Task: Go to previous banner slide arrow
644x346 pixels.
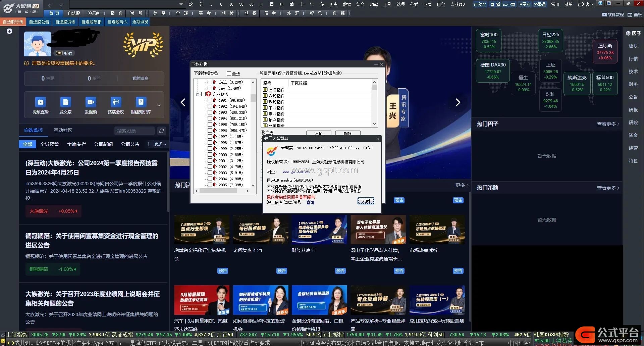Action: pyautogui.click(x=183, y=102)
